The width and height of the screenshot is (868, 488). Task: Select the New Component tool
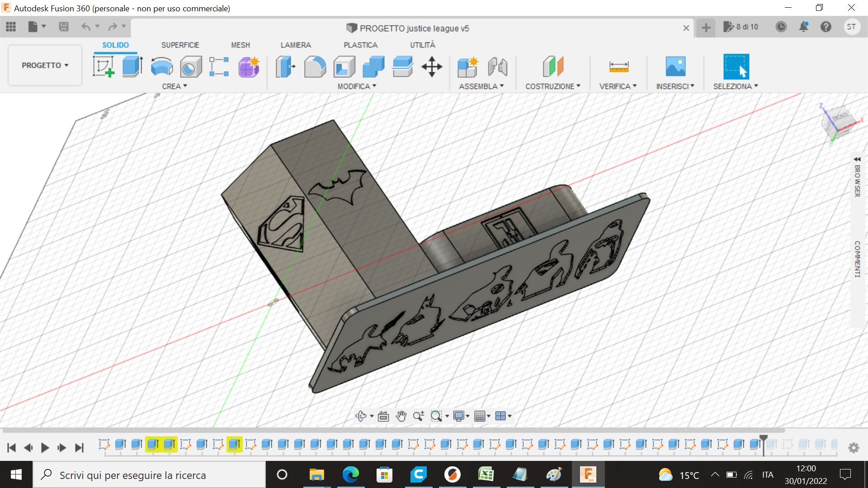[468, 66]
